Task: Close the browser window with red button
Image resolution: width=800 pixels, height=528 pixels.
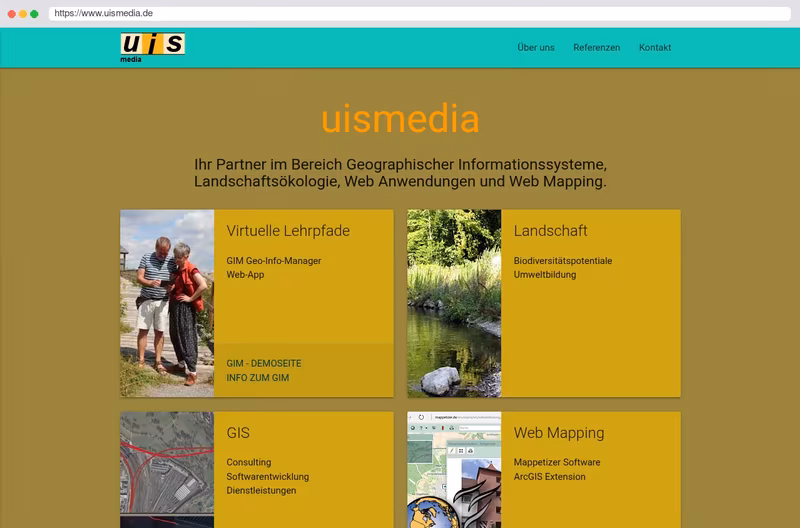Action: (x=12, y=14)
